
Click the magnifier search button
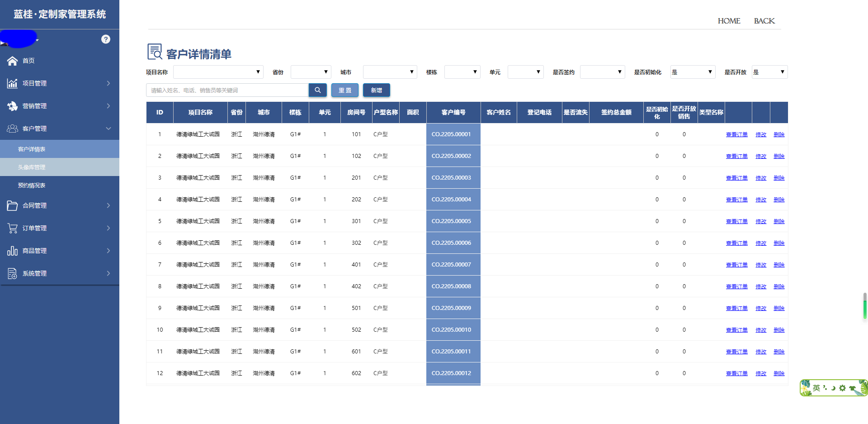tap(318, 90)
